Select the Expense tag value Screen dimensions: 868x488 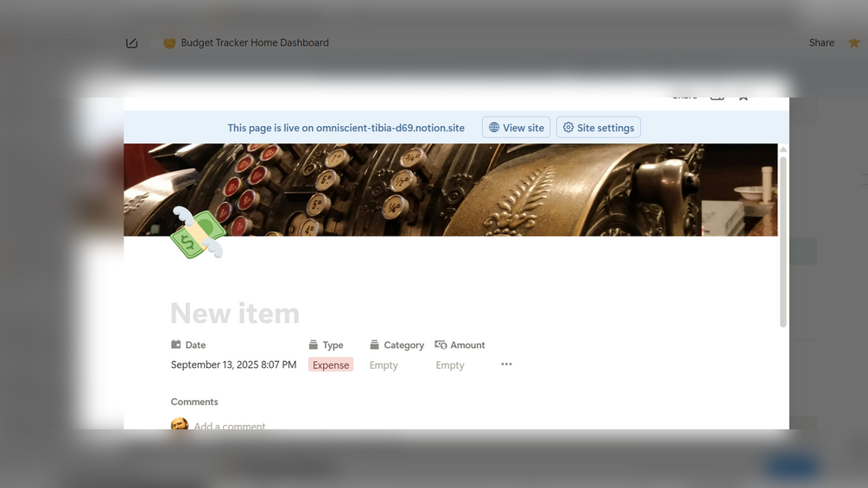click(331, 365)
